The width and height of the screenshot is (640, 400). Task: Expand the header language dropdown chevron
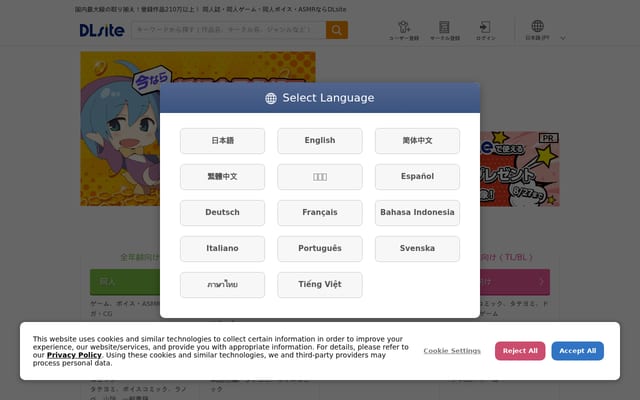[x=563, y=38]
